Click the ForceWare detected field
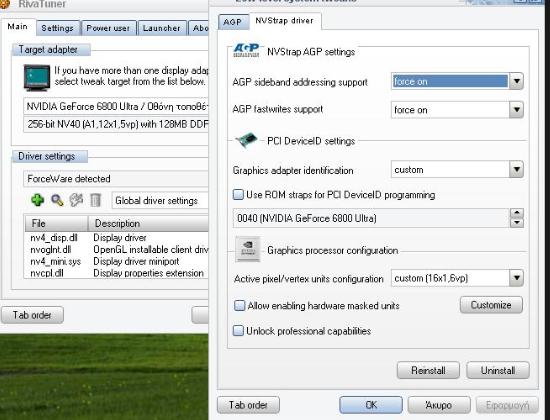This screenshot has height=420, width=550. (116, 179)
